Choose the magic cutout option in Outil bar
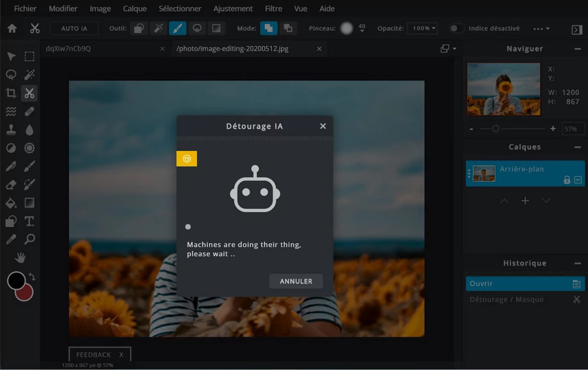 point(158,28)
